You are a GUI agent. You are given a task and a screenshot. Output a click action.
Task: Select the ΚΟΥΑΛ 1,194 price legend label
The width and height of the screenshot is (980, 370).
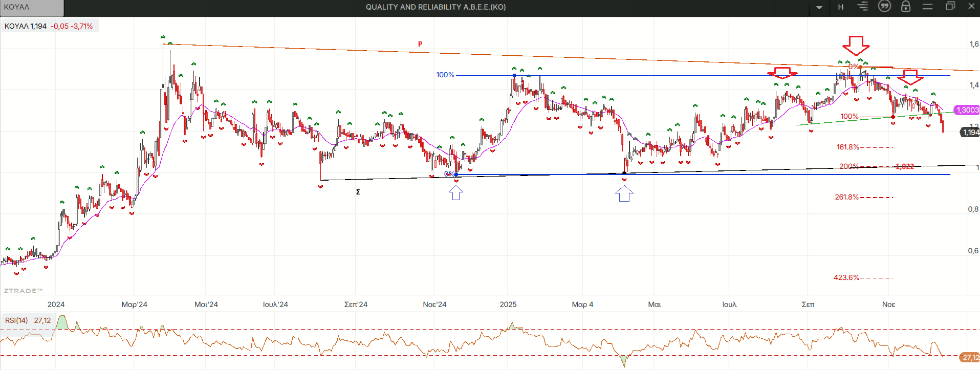26,26
